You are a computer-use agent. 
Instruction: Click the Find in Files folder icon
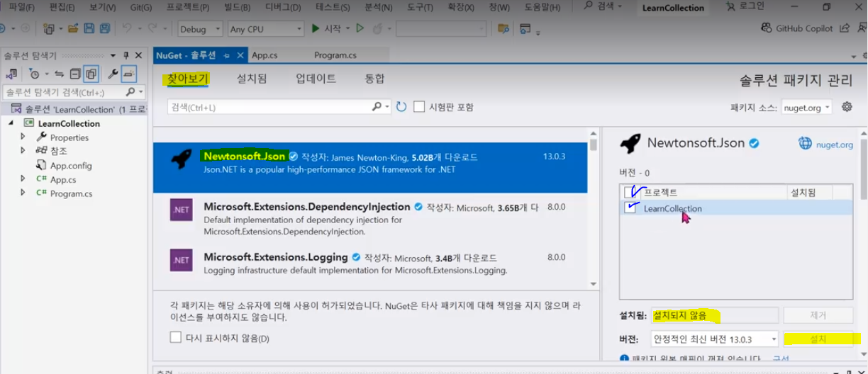[503, 29]
